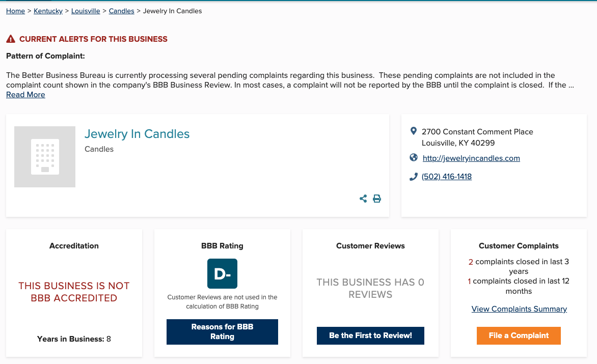This screenshot has height=364, width=597.
Task: Click the BBB Rating card heading
Action: coord(223,246)
